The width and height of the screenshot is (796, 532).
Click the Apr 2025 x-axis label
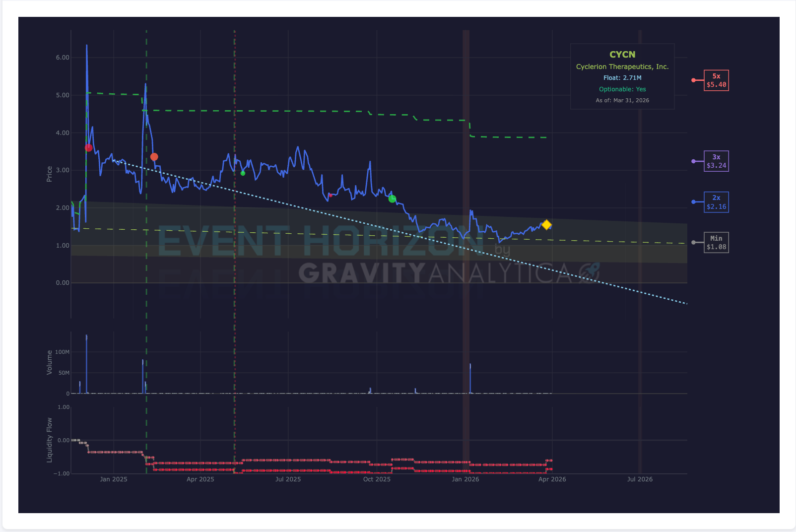coord(200,479)
